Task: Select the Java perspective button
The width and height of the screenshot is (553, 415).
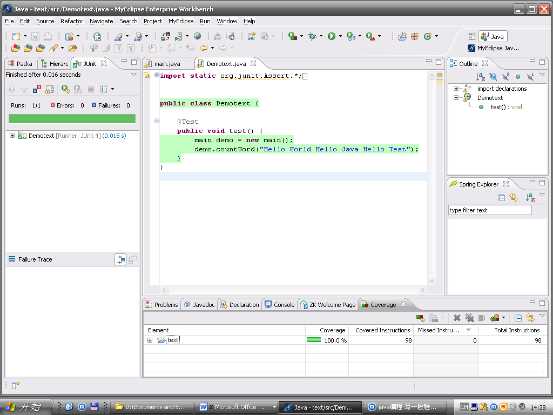Action: click(493, 36)
